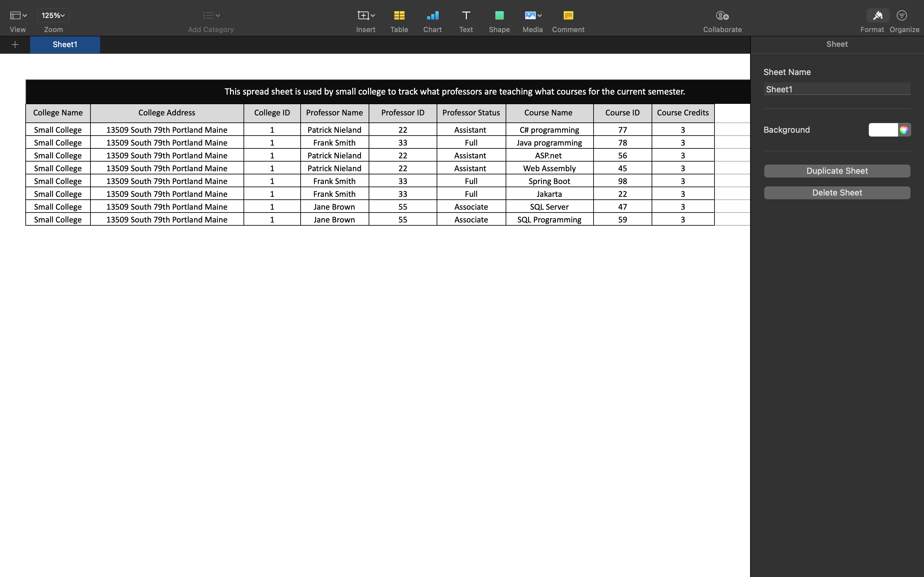Click the Comment tool icon

click(568, 15)
